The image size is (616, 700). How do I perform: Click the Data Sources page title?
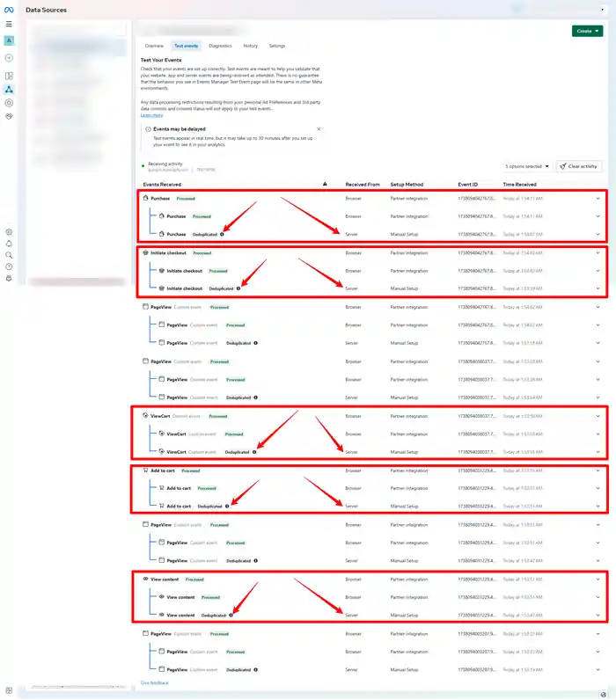46,10
